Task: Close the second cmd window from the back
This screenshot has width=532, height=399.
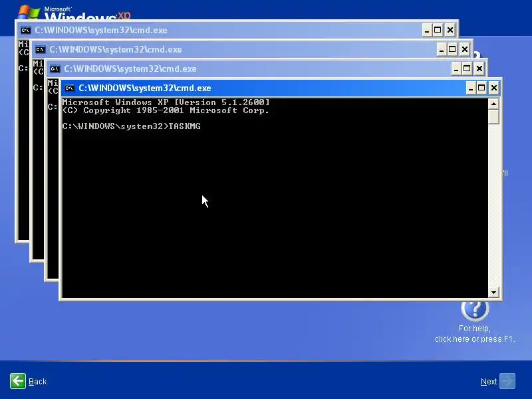Action: 464,49
